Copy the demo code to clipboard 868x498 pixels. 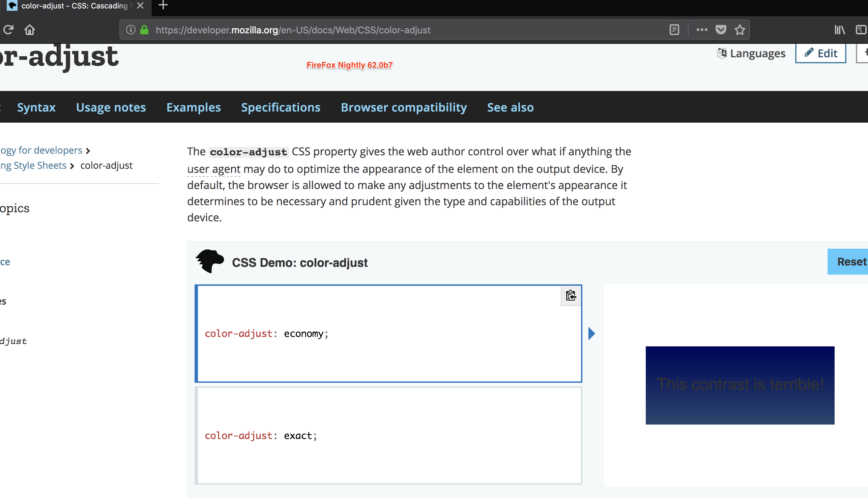pos(570,296)
